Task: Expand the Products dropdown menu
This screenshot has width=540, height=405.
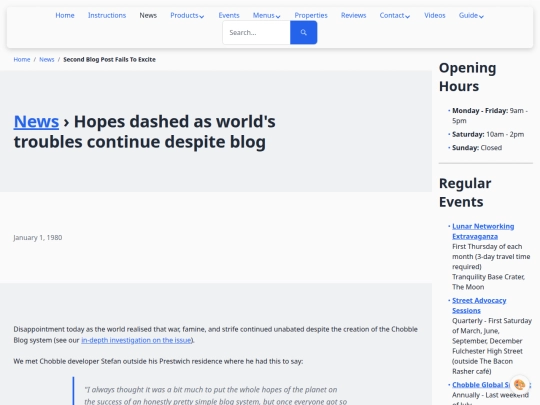Action: (187, 15)
